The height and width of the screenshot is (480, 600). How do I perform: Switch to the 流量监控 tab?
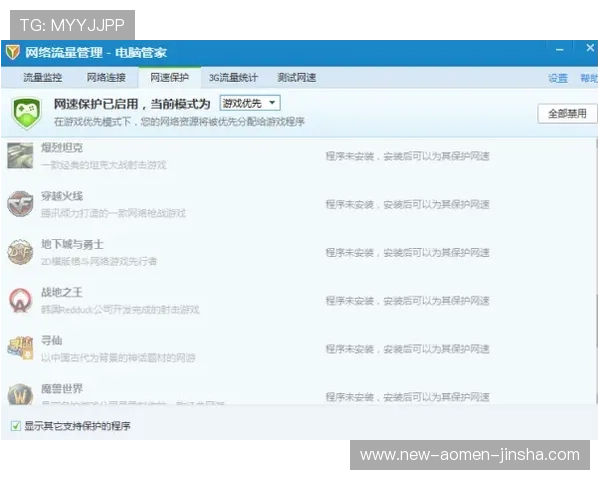pos(42,78)
